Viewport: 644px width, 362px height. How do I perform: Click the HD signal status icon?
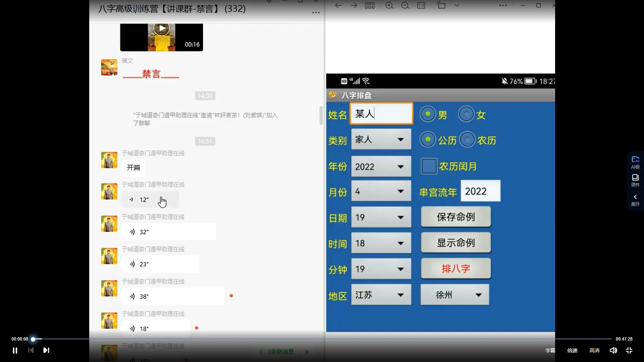tap(344, 81)
